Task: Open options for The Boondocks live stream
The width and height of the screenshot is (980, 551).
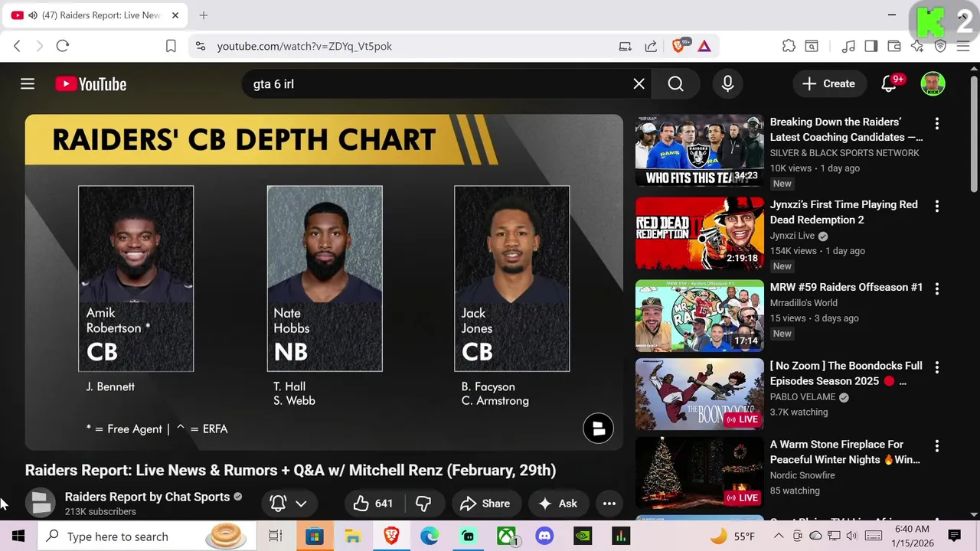Action: (x=936, y=367)
